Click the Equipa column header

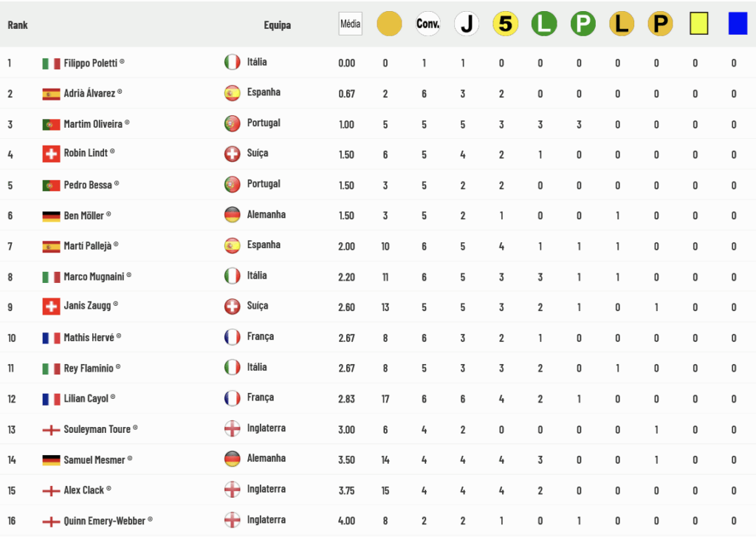tap(278, 25)
